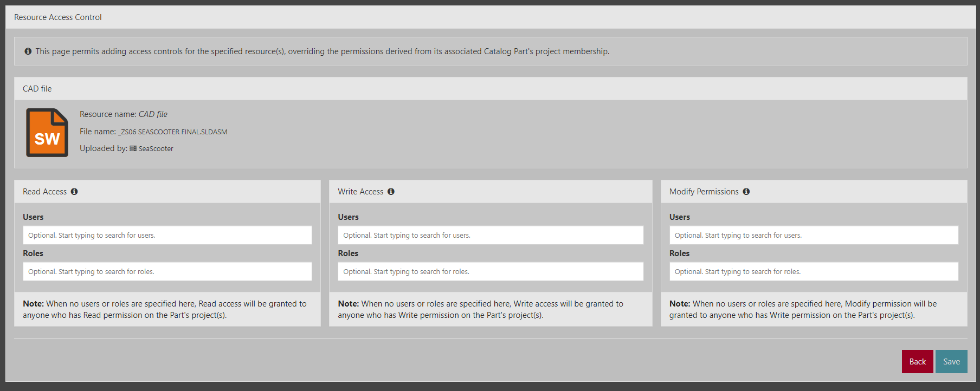The width and height of the screenshot is (980, 391).
Task: Click the SolidWorks SW file icon
Action: click(x=47, y=133)
